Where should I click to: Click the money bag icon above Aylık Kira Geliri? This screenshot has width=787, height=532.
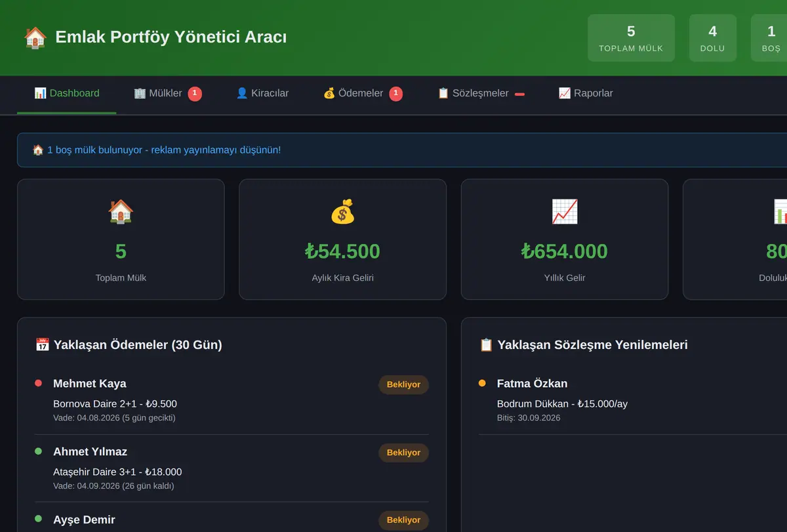point(342,212)
